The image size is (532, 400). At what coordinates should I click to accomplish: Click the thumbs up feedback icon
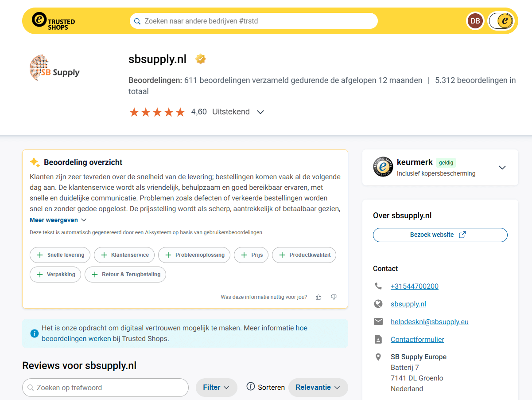pos(318,297)
